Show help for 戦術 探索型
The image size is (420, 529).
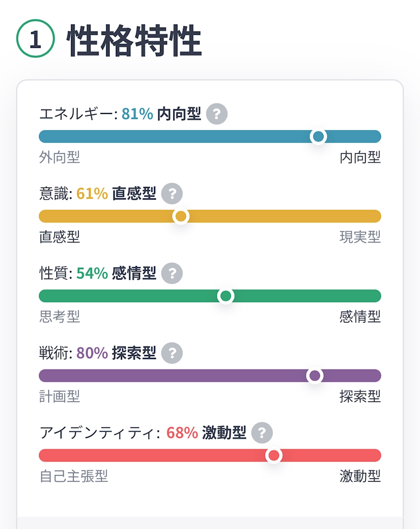click(x=172, y=353)
